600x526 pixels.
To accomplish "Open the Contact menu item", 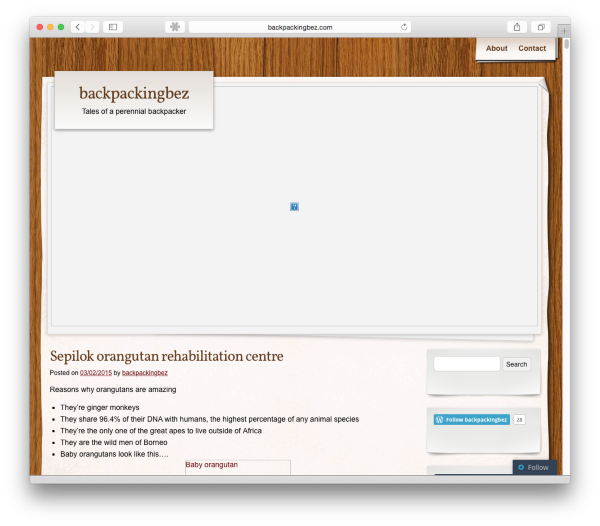I will [x=532, y=48].
